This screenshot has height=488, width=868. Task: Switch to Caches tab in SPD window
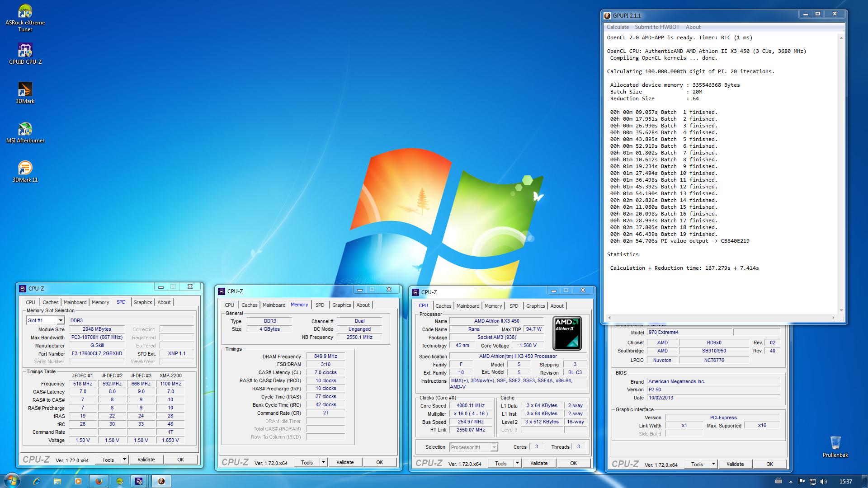coord(51,302)
